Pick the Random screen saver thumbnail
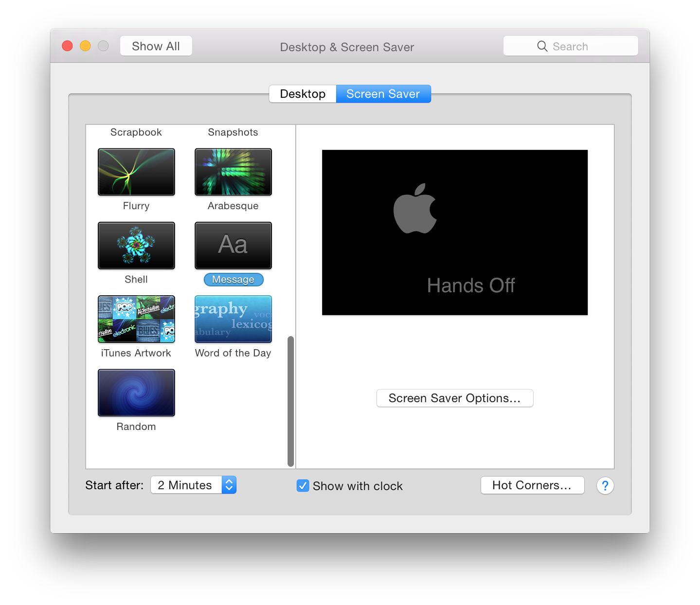The height and width of the screenshot is (605, 700). (136, 392)
